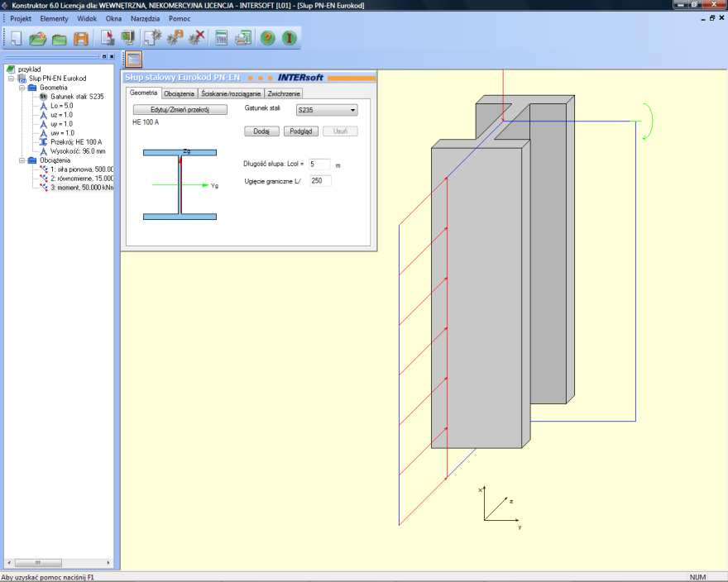Select the przykład project root in tree

(x=29, y=69)
